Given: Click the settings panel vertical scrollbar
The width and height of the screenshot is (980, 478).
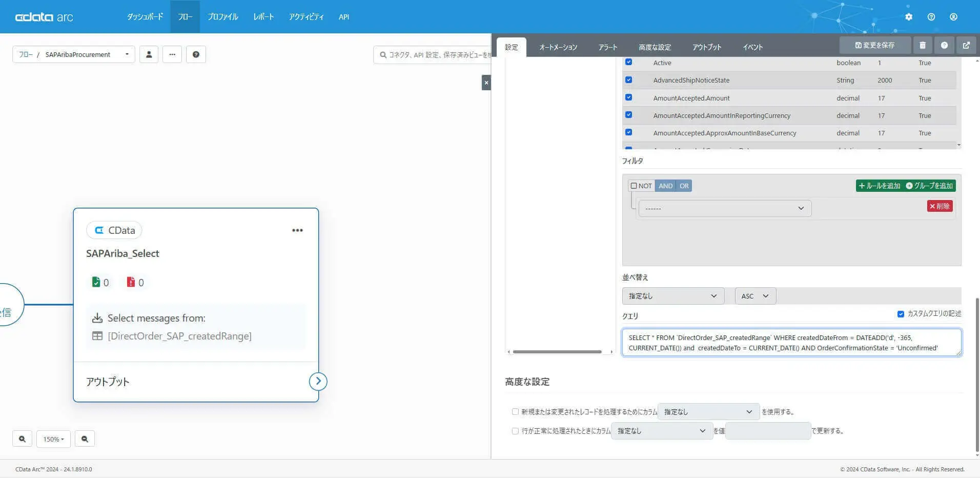Looking at the screenshot, I should [977, 374].
